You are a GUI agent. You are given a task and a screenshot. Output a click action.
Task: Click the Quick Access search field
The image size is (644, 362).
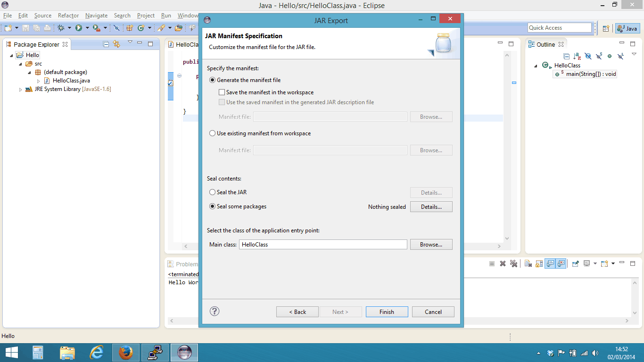click(x=560, y=28)
